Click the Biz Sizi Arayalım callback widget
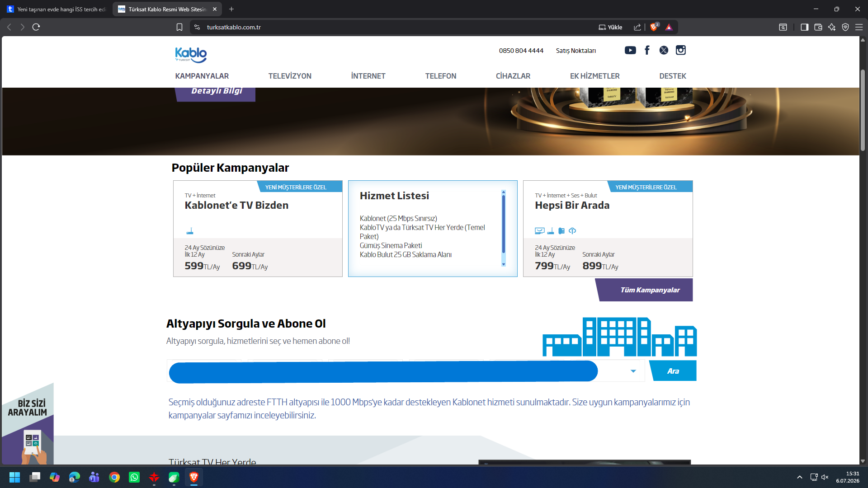The height and width of the screenshot is (488, 868). (28, 423)
